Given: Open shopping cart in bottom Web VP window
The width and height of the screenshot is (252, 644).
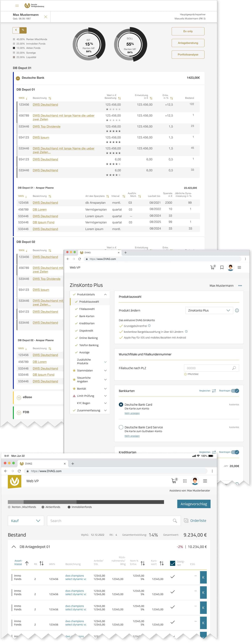Looking at the screenshot, I should point(174,481).
